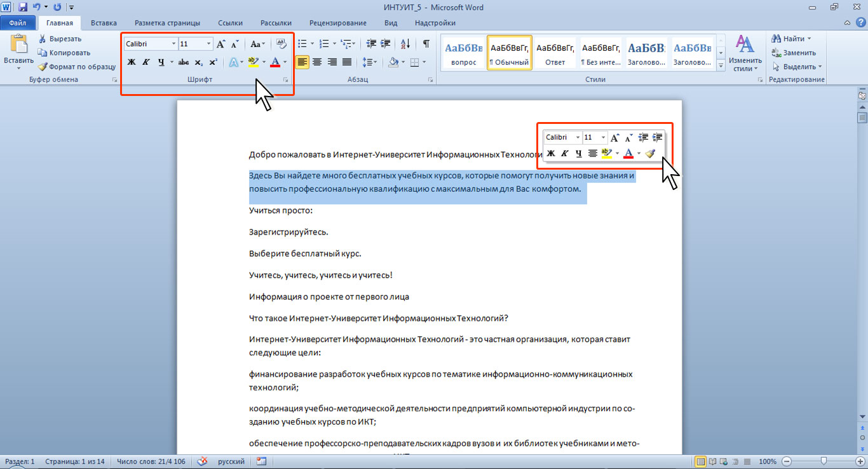
Task: Click the save icon in quick access toolbar
Action: [23, 8]
